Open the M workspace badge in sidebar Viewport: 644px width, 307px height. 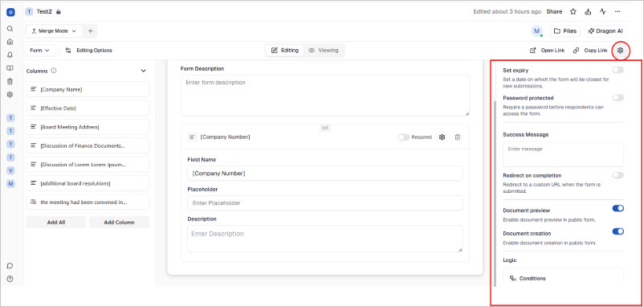10,183
